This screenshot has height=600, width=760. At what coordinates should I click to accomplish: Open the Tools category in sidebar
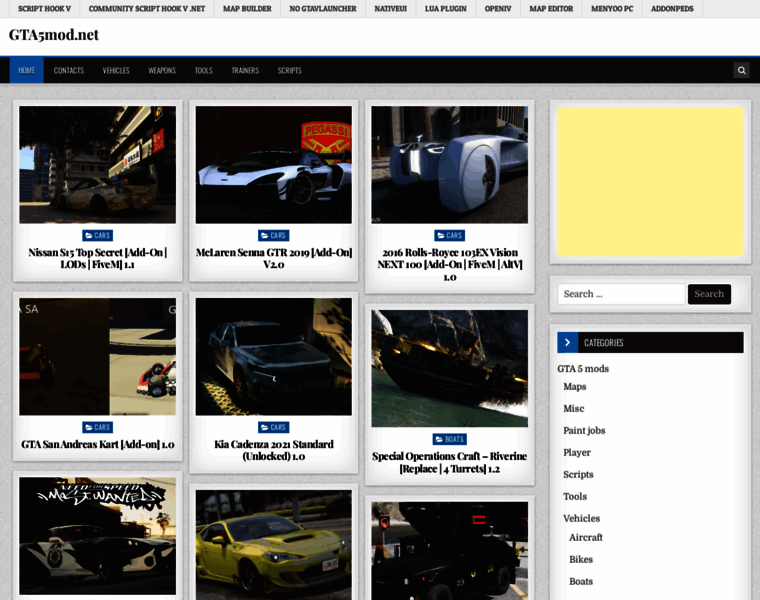click(x=575, y=496)
